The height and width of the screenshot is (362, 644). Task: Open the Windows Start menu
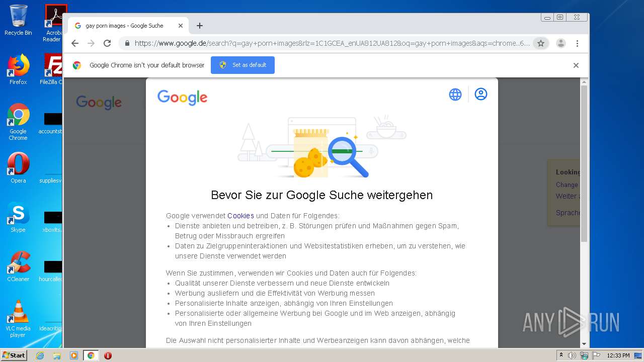[x=14, y=355]
